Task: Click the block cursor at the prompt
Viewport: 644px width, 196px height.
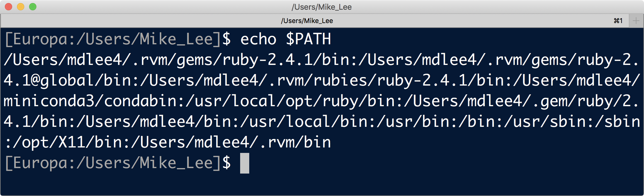Action: point(244,163)
